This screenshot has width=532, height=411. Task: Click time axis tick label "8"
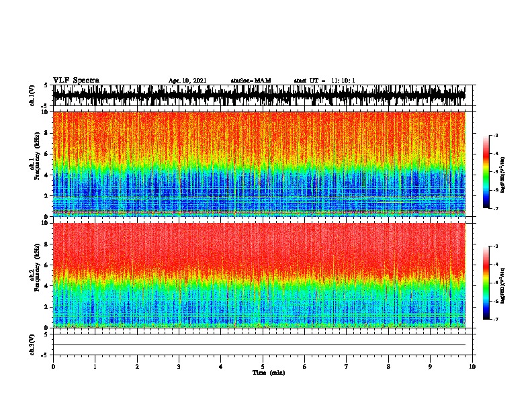click(388, 367)
